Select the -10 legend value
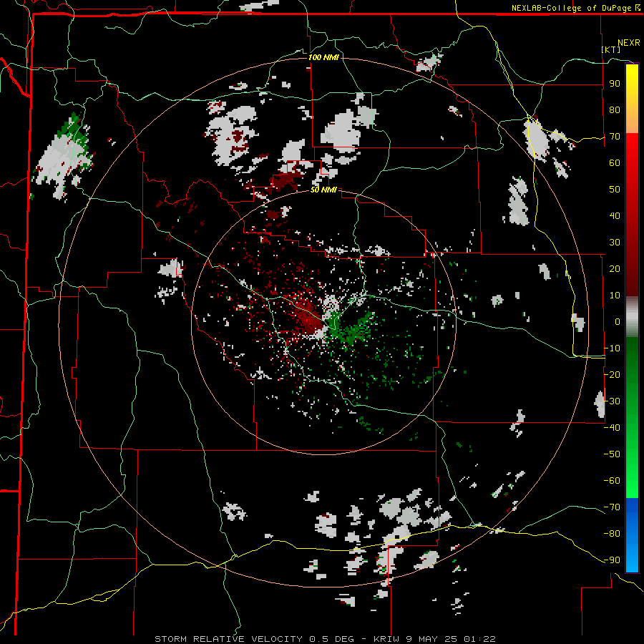This screenshot has height=644, width=644. pyautogui.click(x=612, y=348)
